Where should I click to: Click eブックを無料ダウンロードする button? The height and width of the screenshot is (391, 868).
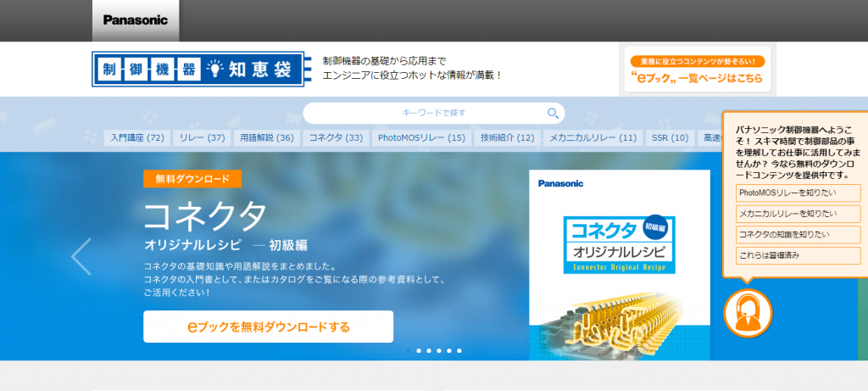(x=269, y=327)
